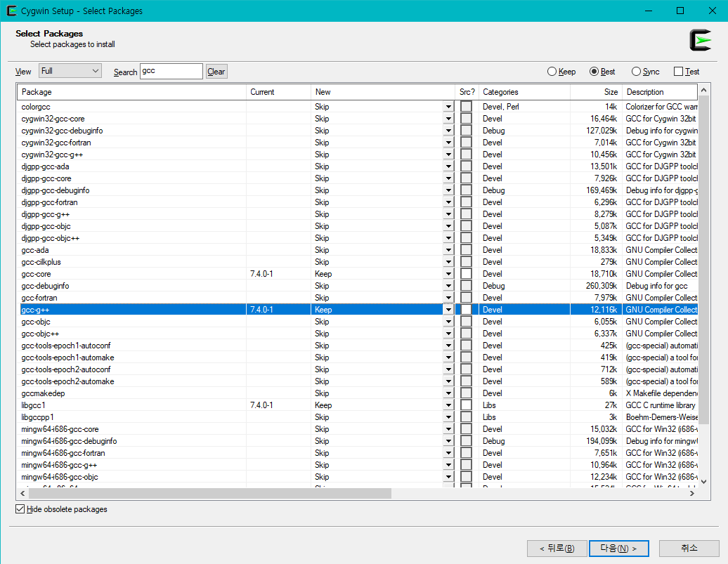The image size is (728, 564).
Task: Open version dropdown for djgpp-gcc-objc
Action: pyautogui.click(x=448, y=225)
